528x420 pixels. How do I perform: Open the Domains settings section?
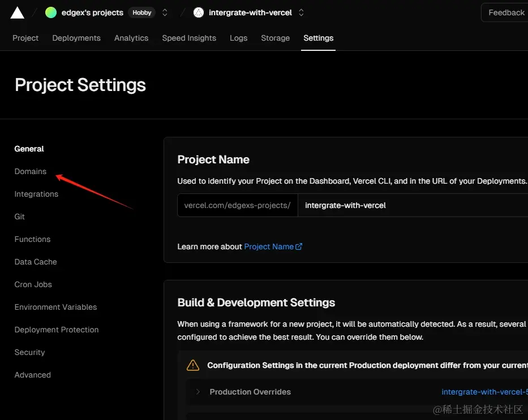click(x=31, y=171)
